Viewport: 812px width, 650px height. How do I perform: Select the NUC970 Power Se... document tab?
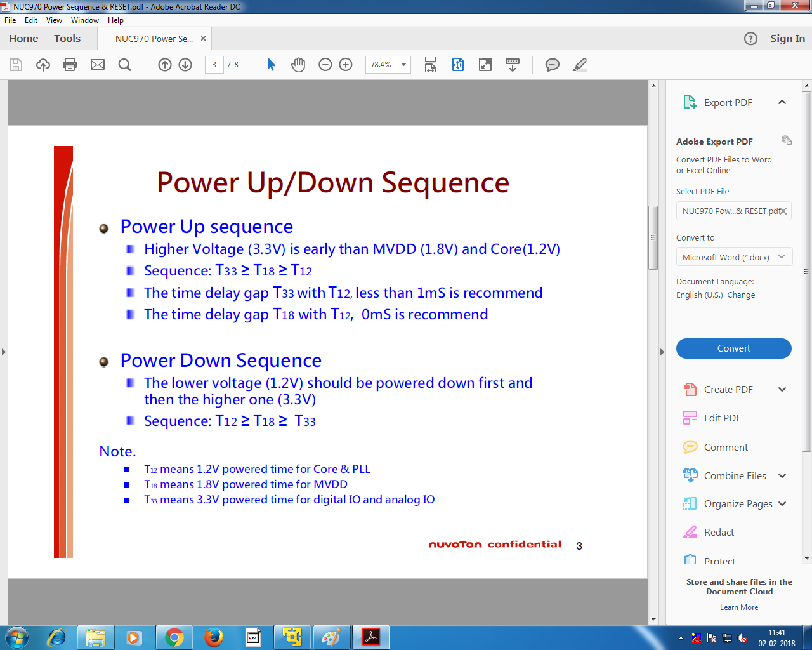(154, 39)
